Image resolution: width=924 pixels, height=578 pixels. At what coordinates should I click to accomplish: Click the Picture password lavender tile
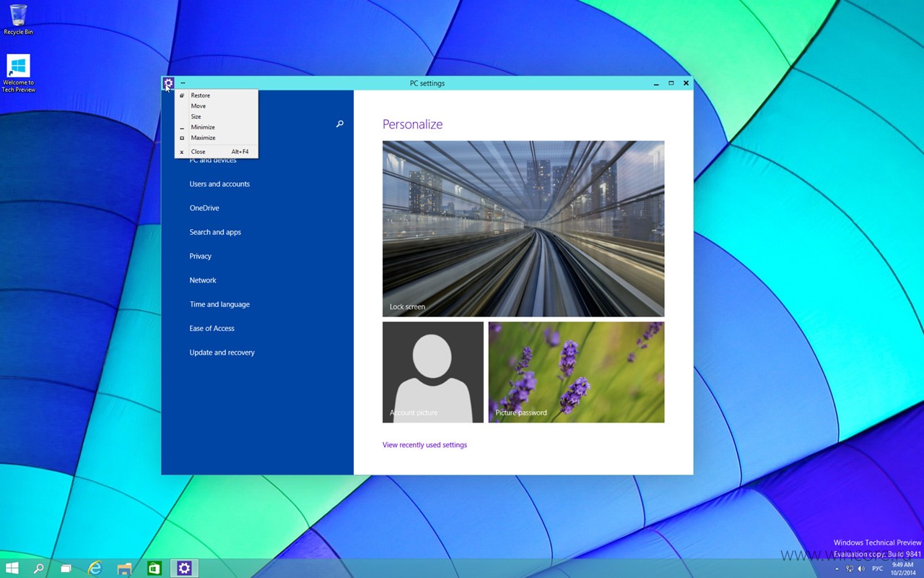pos(576,372)
